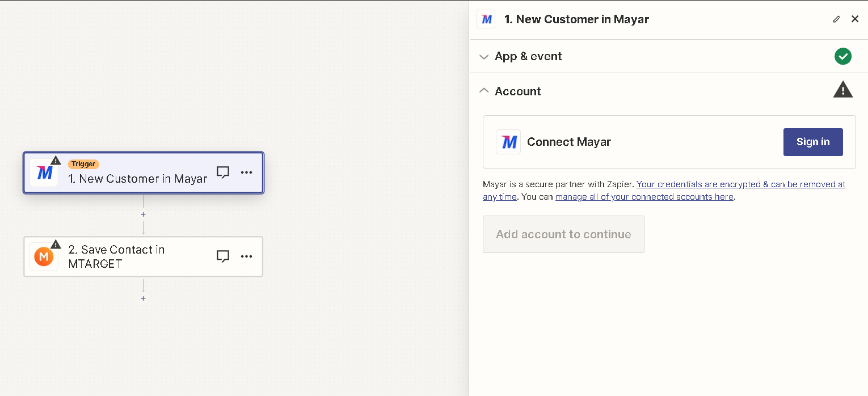Open more options for MTARGET step
The image size is (868, 396).
click(x=246, y=256)
